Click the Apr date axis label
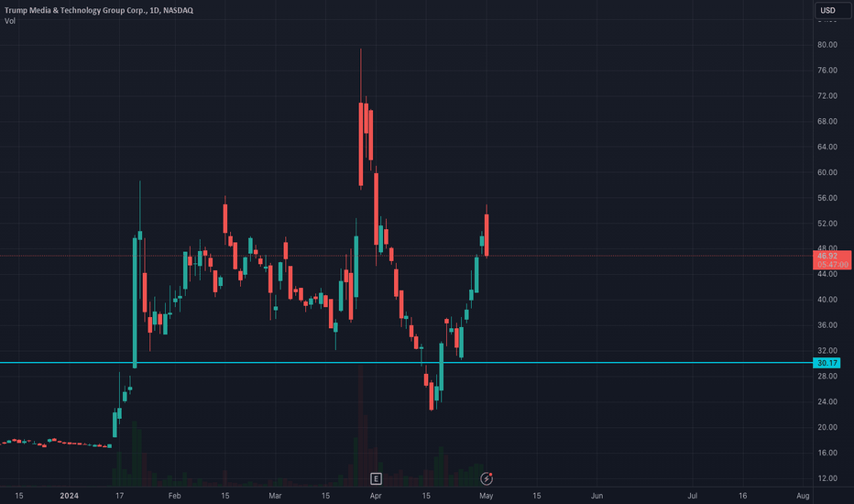 (x=376, y=496)
